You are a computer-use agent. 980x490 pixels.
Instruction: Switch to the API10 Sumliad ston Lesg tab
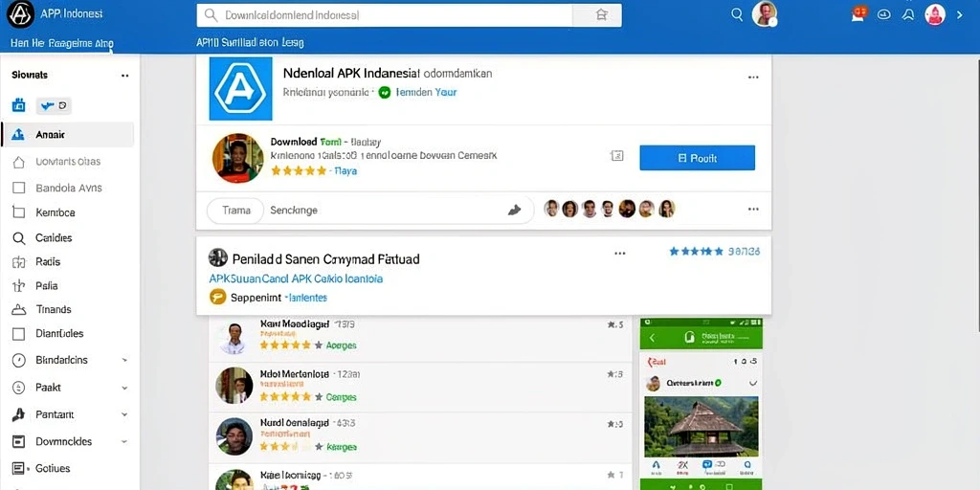pos(250,42)
